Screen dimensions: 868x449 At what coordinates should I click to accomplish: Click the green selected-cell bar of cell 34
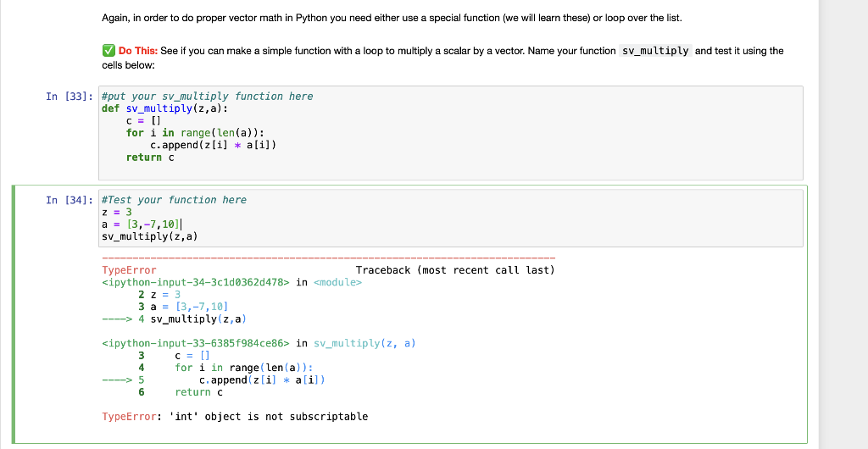(14, 314)
